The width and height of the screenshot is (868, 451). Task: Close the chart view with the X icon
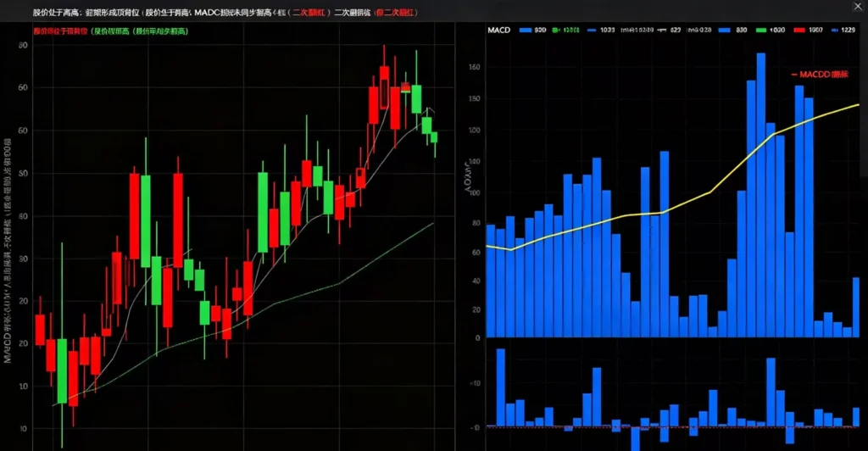pyautogui.click(x=858, y=6)
